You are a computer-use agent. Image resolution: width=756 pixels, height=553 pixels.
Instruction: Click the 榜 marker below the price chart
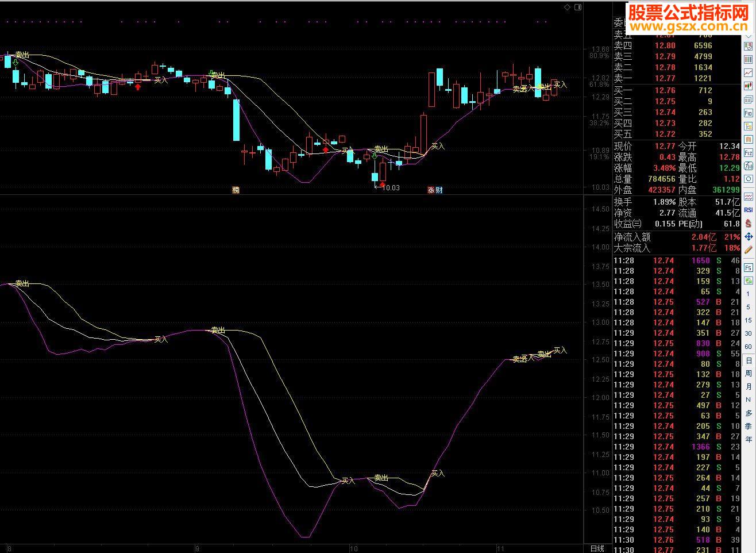[236, 190]
